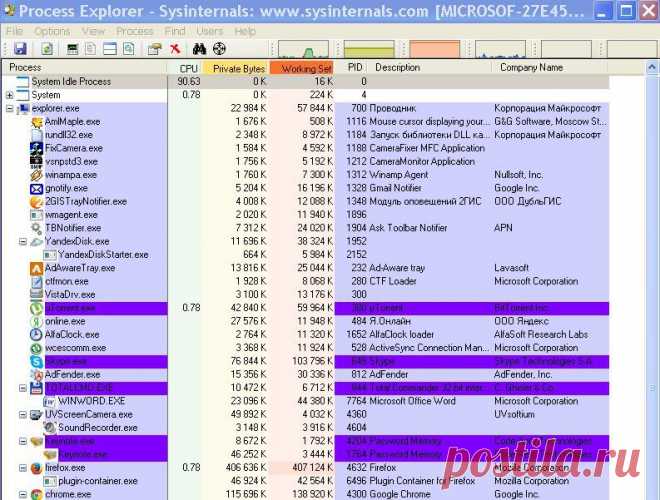Screen dimensions: 660x500
Task: Open the Users menu
Action: click(x=210, y=31)
